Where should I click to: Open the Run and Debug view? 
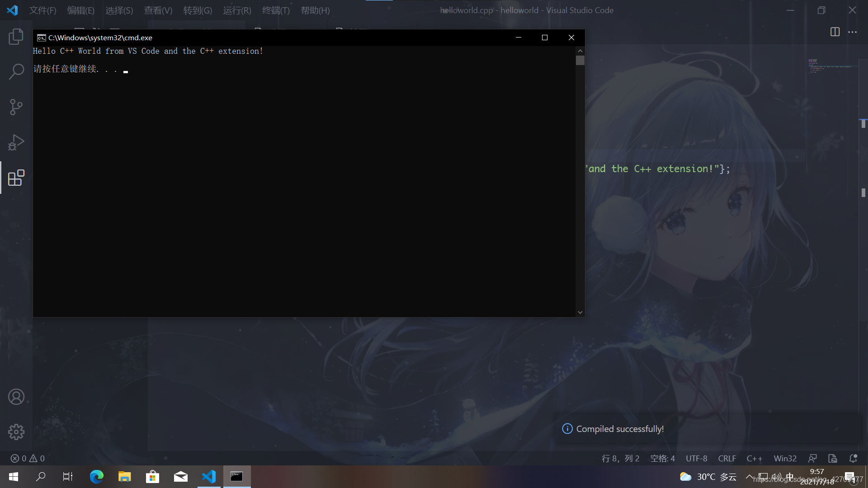pos(16,142)
